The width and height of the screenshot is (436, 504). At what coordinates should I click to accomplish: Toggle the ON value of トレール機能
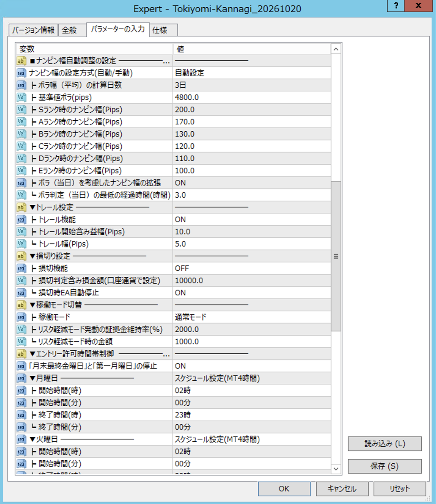coord(252,220)
